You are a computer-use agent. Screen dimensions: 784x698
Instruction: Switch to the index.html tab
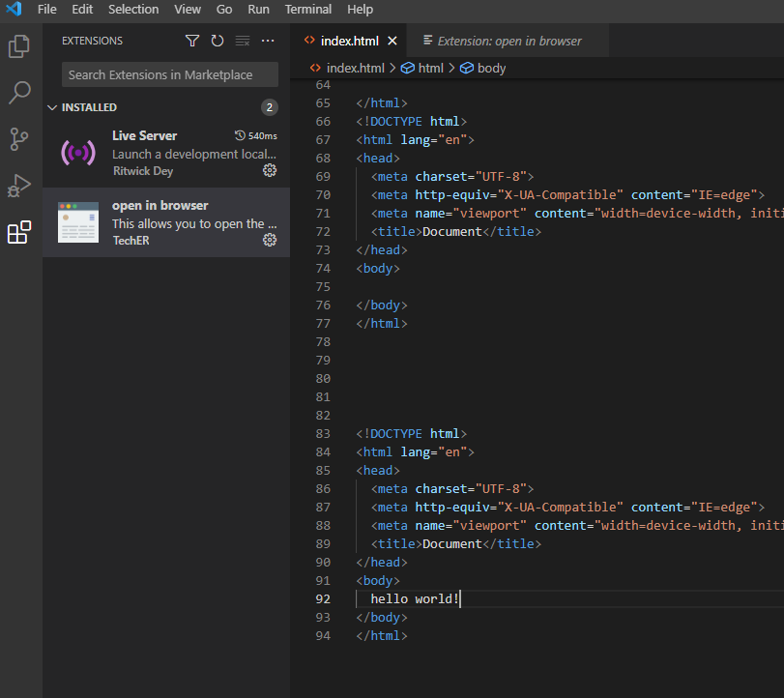point(349,41)
